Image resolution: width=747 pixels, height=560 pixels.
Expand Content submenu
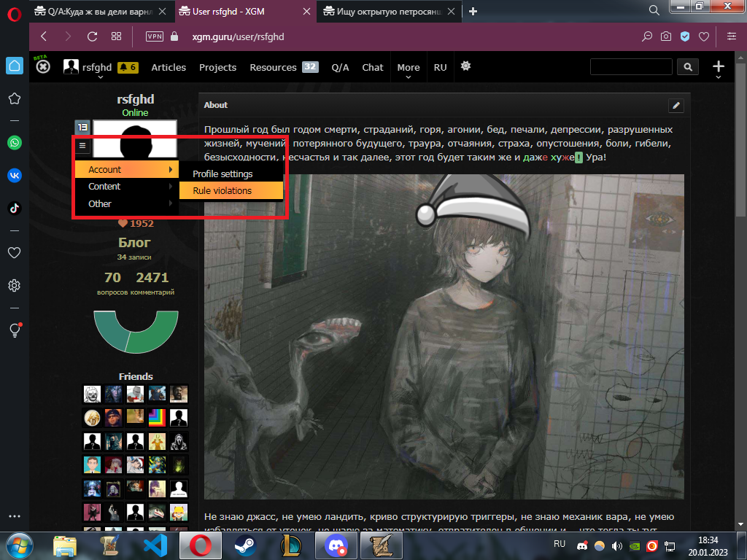pyautogui.click(x=127, y=187)
